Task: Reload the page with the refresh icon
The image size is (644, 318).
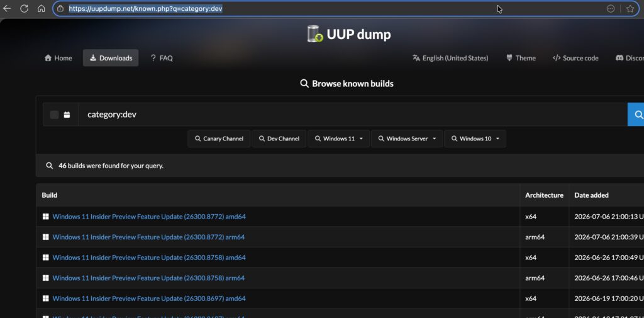Action: (x=25, y=8)
